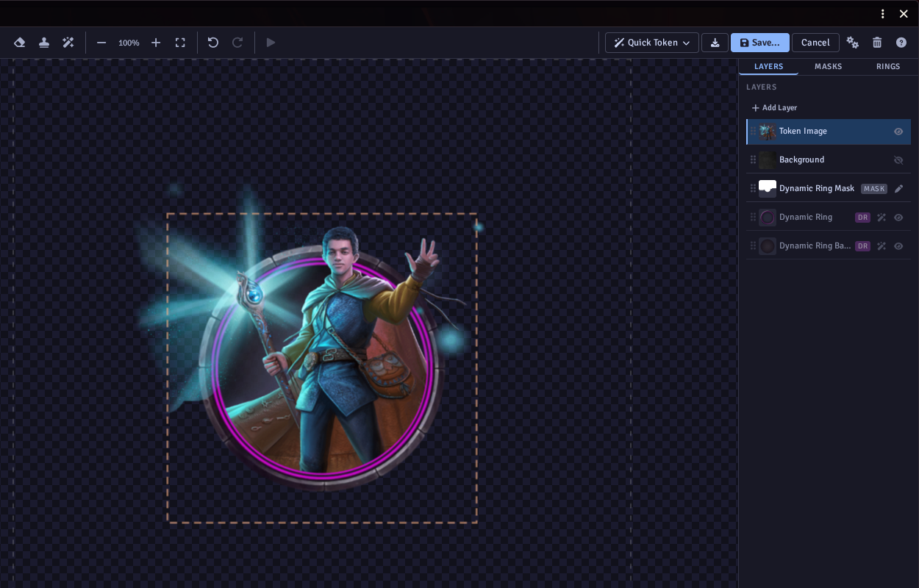The image size is (919, 588).
Task: Click the Token Image layer thumbnail
Action: [768, 132]
